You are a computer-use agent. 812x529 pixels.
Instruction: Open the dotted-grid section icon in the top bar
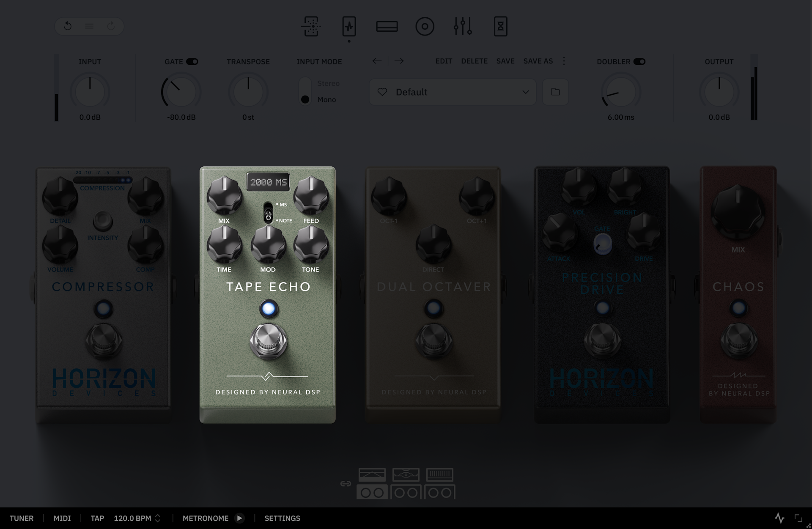(311, 26)
